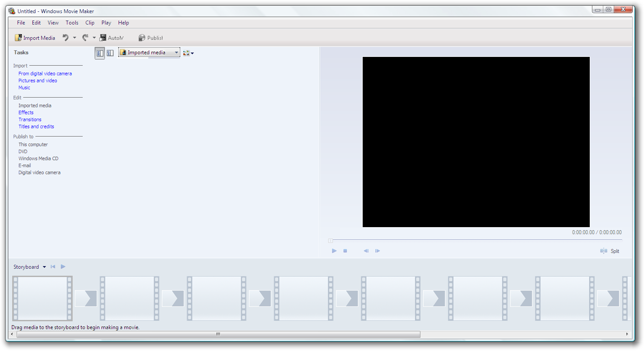Click This computer publish option
The image size is (644, 351).
click(33, 144)
